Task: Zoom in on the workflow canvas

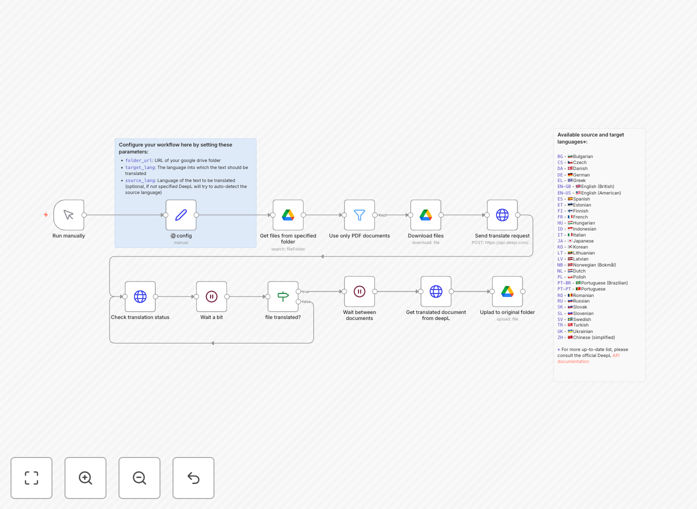Action: coord(85,478)
